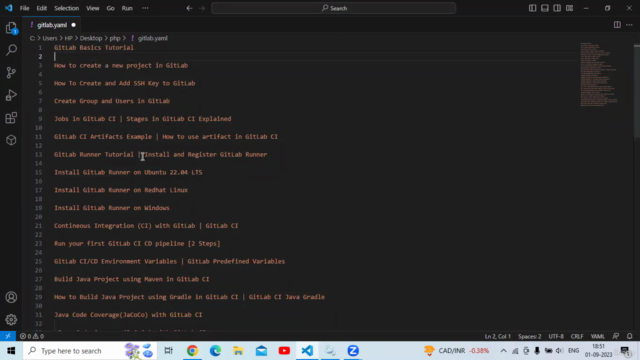Toggle the bottom panel layout icon
Image resolution: width=640 pixels, height=360 pixels.
(x=544, y=8)
